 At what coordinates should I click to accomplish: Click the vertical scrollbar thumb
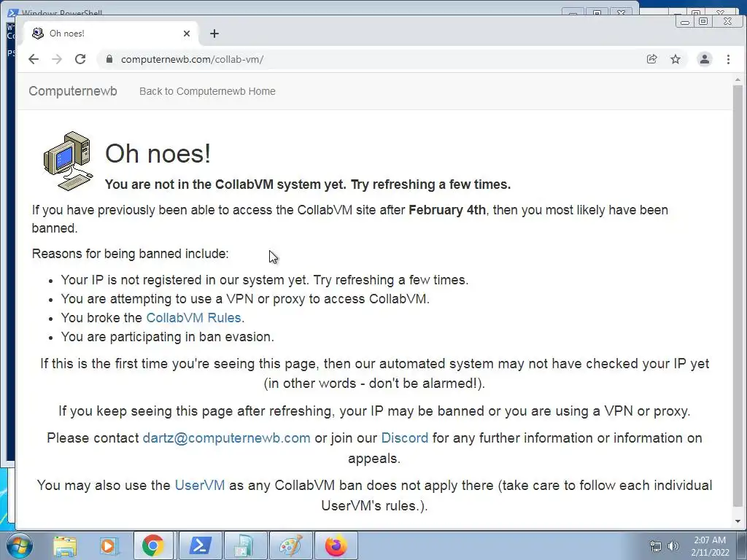click(738, 295)
